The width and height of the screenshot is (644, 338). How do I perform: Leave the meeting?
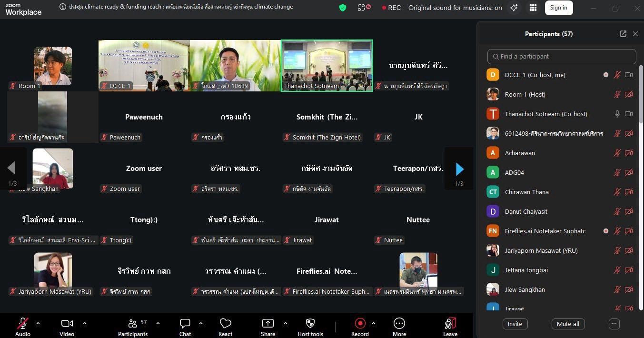coord(450,327)
